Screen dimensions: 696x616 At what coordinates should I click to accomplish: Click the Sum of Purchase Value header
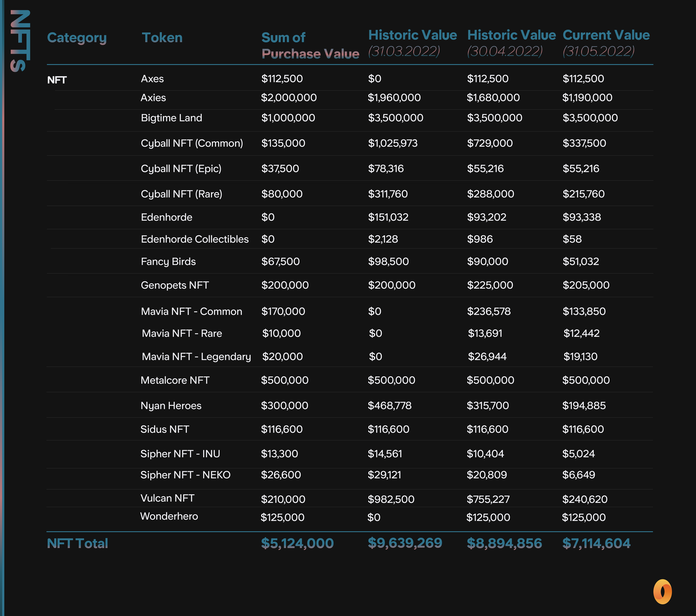[310, 46]
